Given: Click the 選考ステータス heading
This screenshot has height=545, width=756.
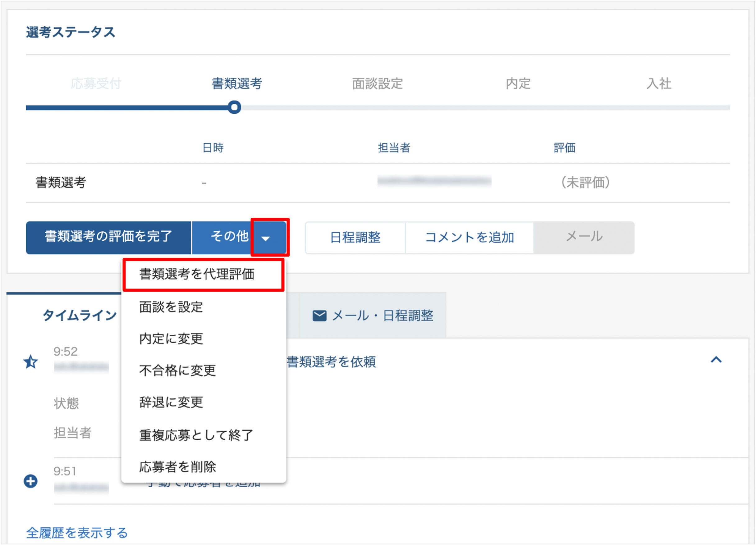Looking at the screenshot, I should tap(71, 32).
